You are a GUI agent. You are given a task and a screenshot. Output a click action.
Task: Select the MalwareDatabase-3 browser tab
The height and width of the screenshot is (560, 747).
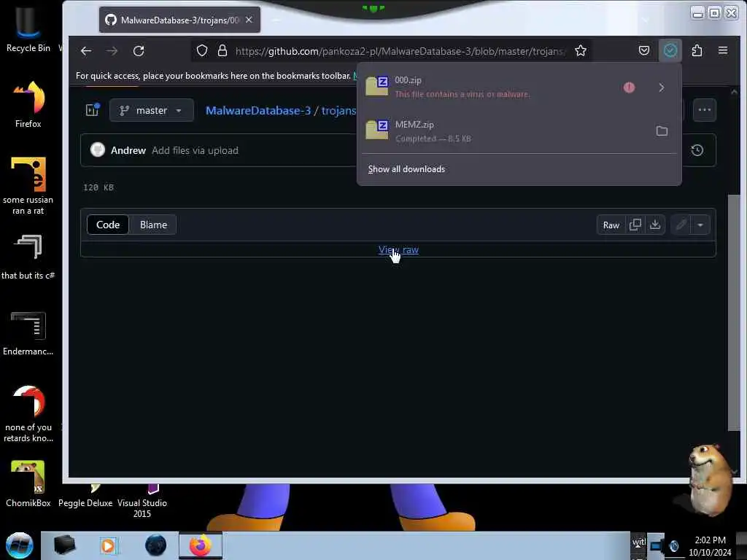pyautogui.click(x=179, y=20)
